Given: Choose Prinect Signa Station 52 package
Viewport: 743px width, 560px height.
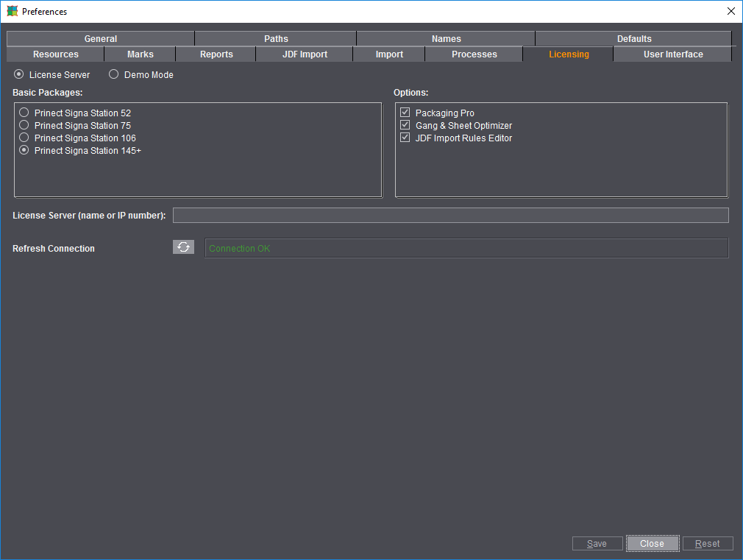Looking at the screenshot, I should (24, 113).
